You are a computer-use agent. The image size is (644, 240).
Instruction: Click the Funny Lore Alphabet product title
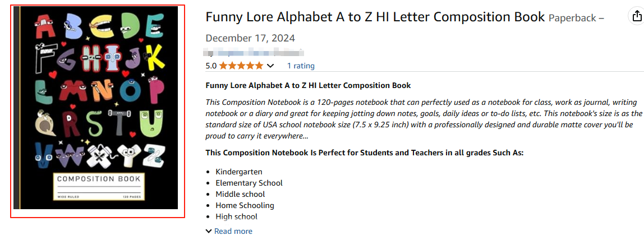pyautogui.click(x=375, y=17)
